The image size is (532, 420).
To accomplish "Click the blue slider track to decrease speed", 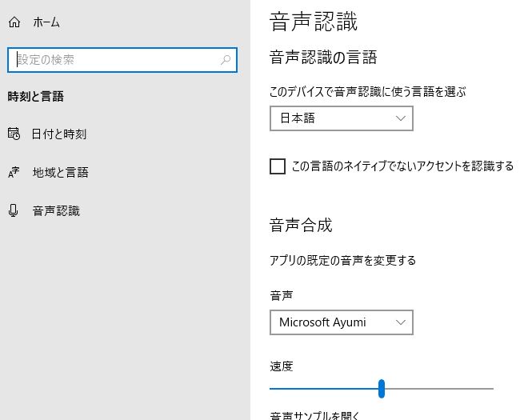I will (x=320, y=389).
